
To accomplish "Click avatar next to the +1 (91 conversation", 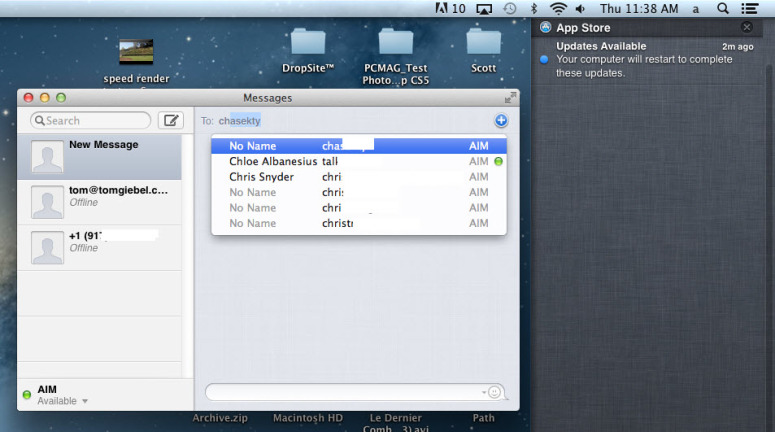I will pyautogui.click(x=47, y=248).
